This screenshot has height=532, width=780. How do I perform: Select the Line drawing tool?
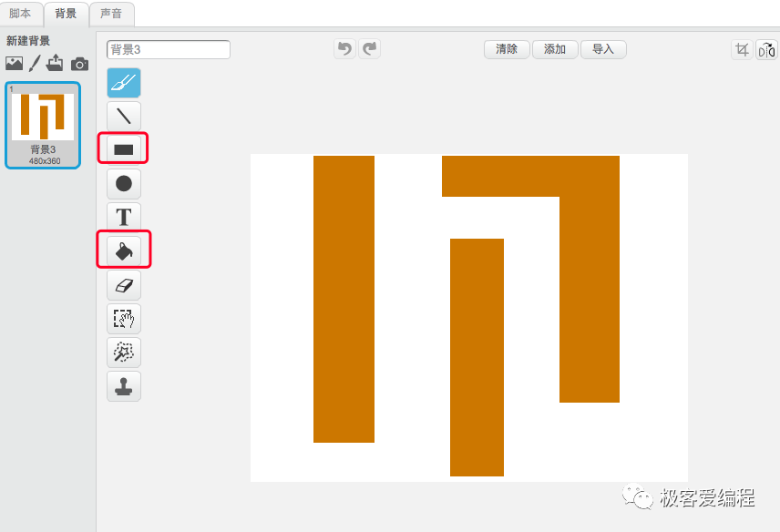(x=124, y=117)
